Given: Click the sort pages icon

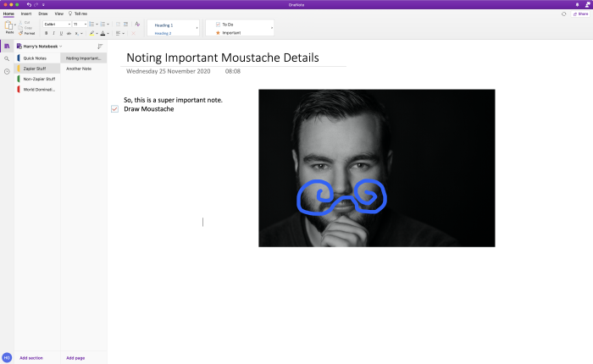Looking at the screenshot, I should [x=100, y=47].
